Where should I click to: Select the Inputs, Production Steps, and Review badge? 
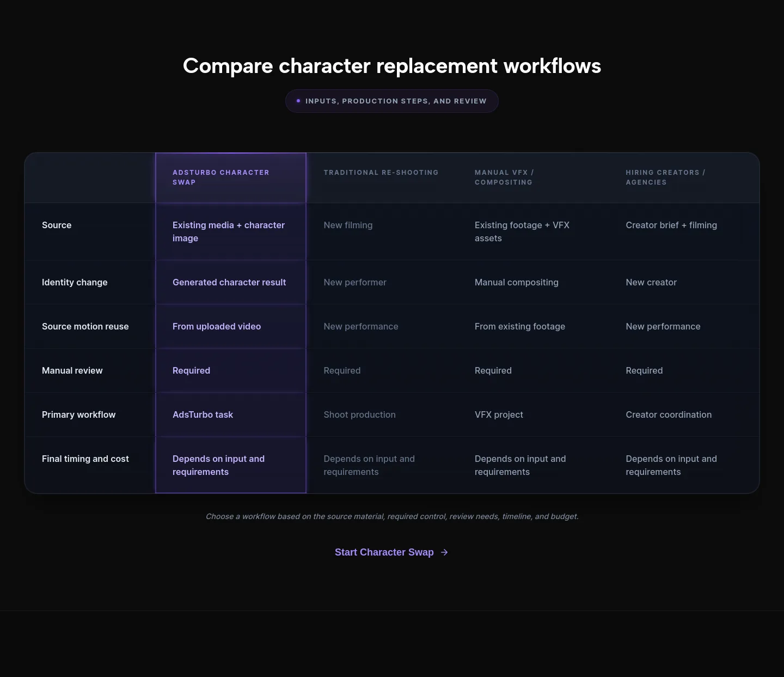(392, 101)
